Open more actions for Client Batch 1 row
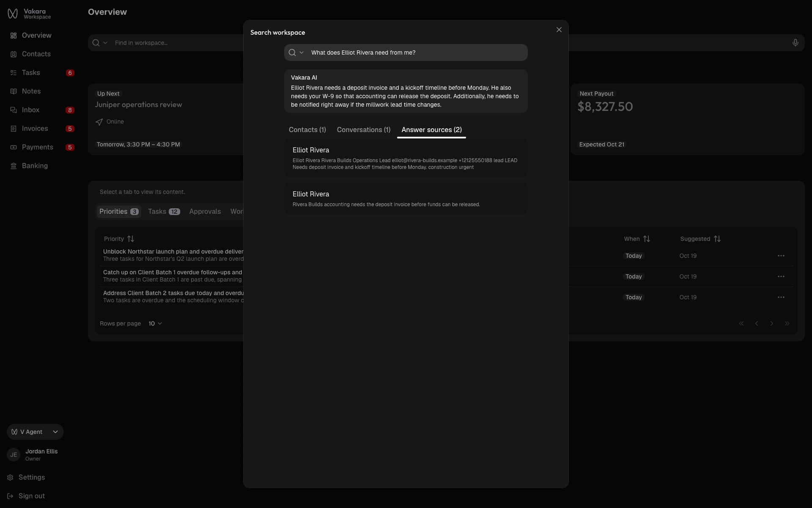The width and height of the screenshot is (812, 508). (781, 276)
